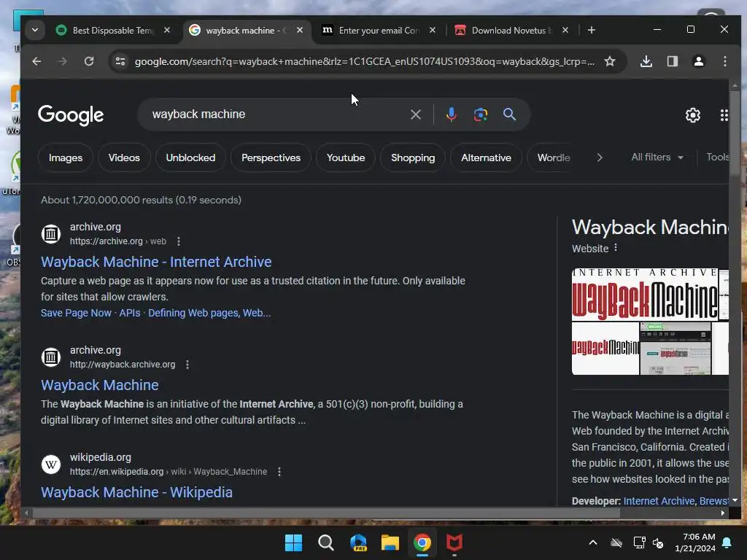Click the address bar URL
The width and height of the screenshot is (747, 560).
coord(365,61)
